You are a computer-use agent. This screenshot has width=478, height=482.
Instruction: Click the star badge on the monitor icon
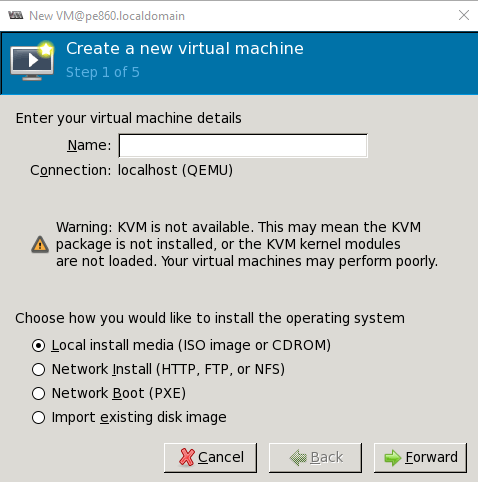pyautogui.click(x=46, y=49)
